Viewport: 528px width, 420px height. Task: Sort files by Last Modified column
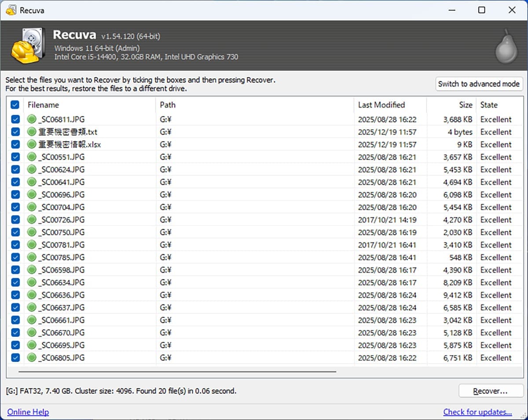click(381, 105)
